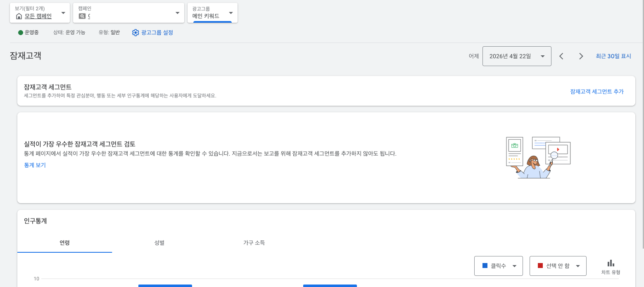Viewport: 644px width, 287px height.
Task: Click 잠재고객 세그먼트 추가
Action: coord(596,91)
